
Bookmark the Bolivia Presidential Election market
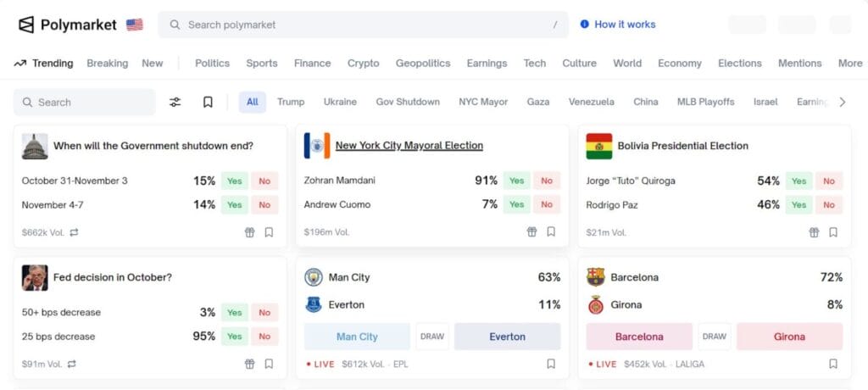833,231
